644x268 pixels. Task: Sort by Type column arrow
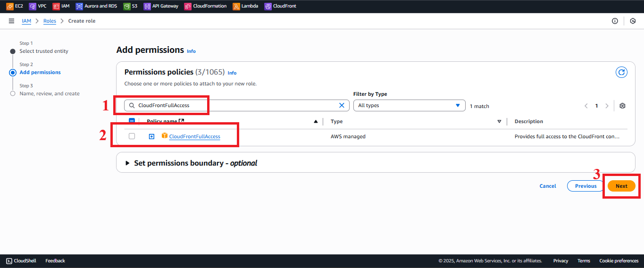499,122
